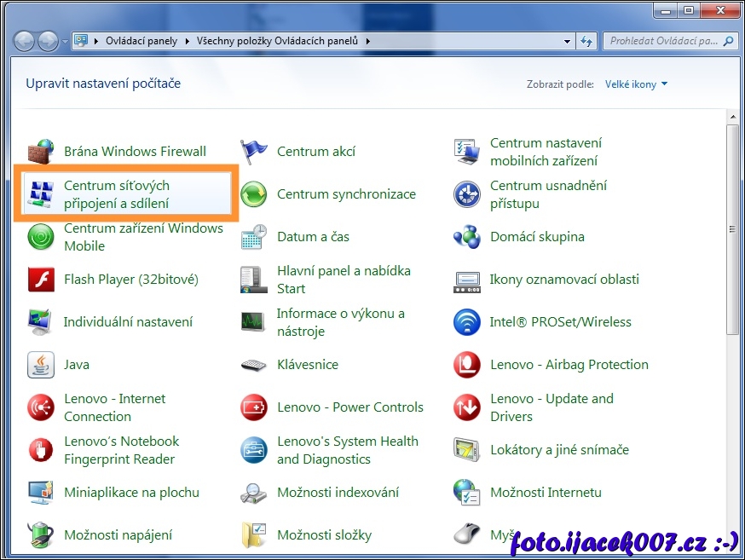Open the Flash Player (32bitové) icon

coord(40,280)
